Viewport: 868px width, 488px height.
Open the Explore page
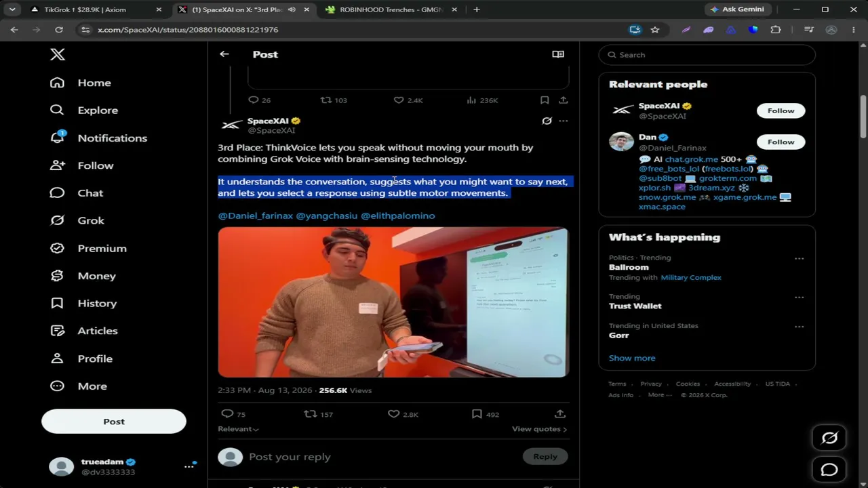pos(84,110)
